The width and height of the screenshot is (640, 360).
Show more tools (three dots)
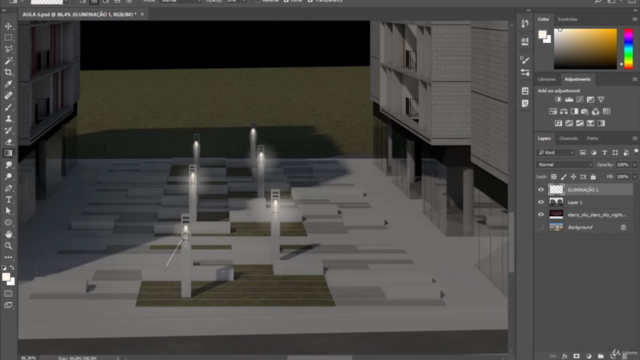(8, 257)
